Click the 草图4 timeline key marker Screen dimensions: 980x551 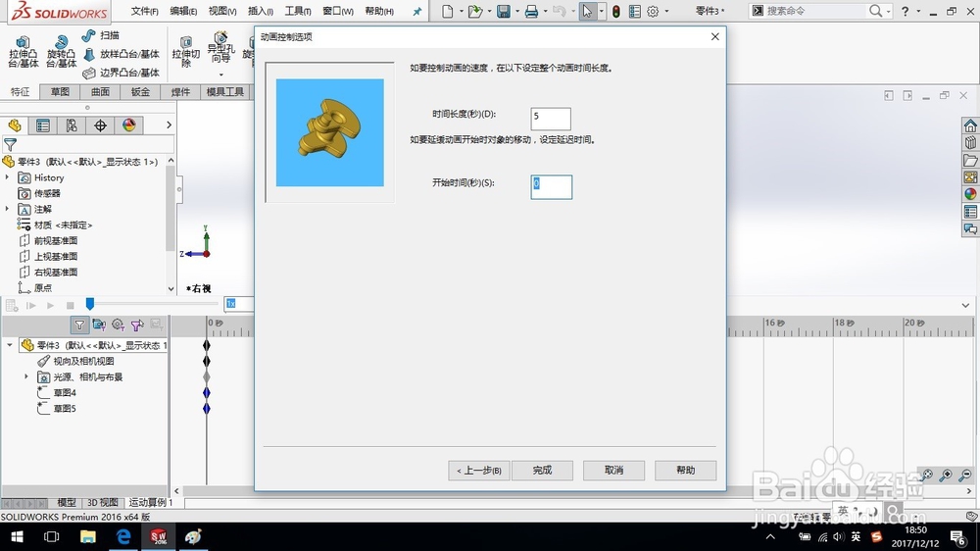tap(206, 393)
